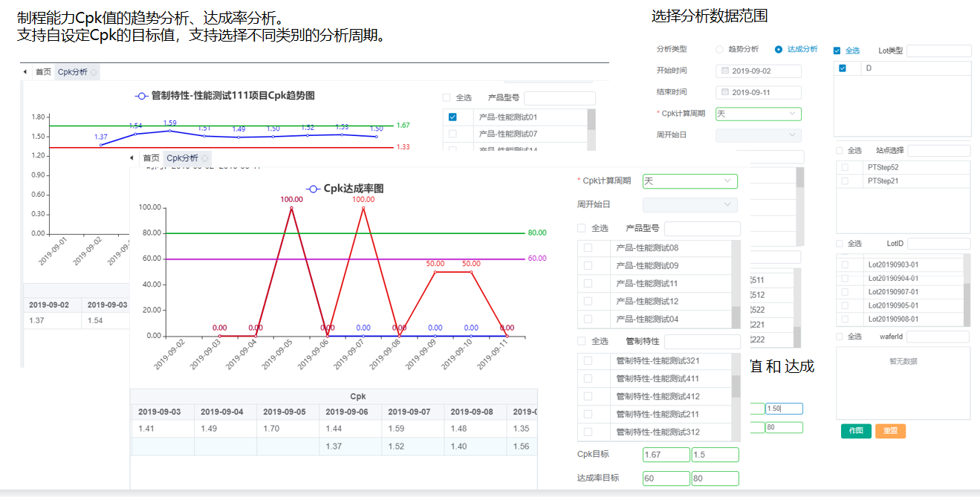The image size is (980, 497).
Task: Click the orange 重置 button
Action: tap(890, 431)
